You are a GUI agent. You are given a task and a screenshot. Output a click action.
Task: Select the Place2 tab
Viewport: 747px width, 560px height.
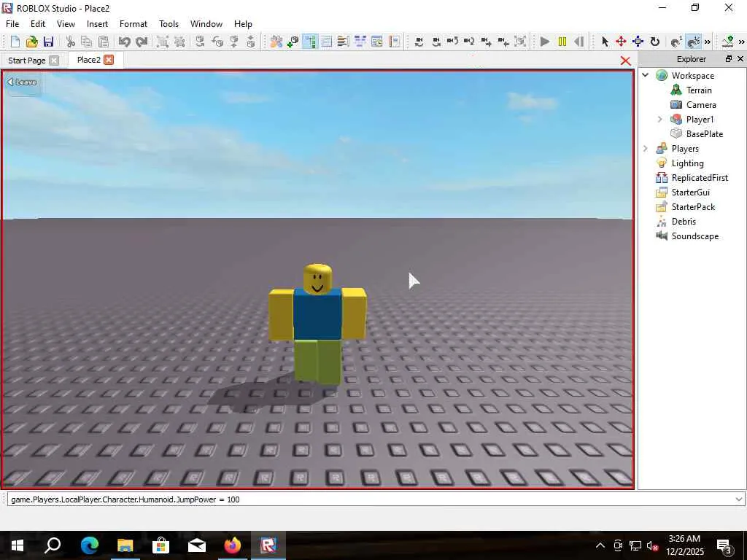pyautogui.click(x=88, y=60)
